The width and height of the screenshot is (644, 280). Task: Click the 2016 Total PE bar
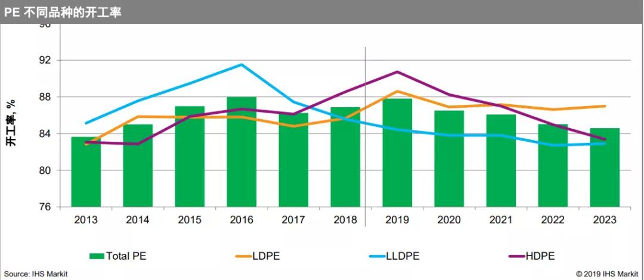coord(241,152)
